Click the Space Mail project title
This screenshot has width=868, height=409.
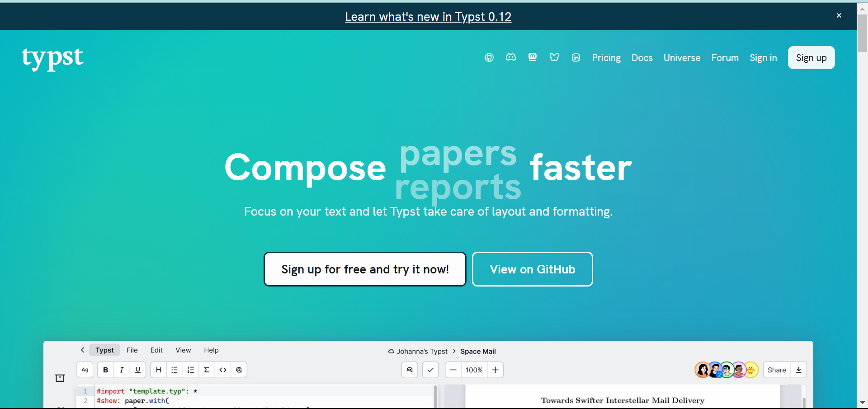point(478,351)
